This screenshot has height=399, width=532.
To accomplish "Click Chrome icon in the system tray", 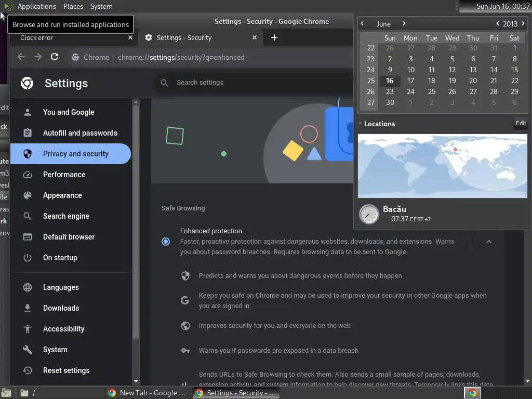I will click(x=472, y=393).
